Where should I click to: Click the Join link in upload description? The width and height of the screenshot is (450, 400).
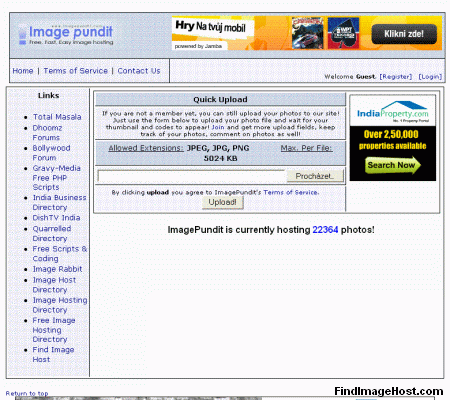[x=218, y=127]
